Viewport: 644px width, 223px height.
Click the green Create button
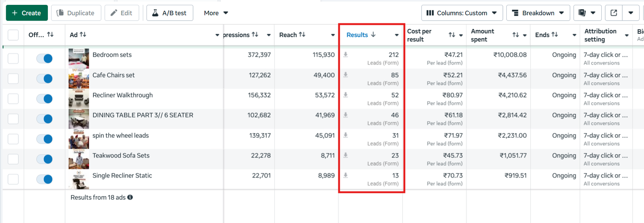[27, 13]
